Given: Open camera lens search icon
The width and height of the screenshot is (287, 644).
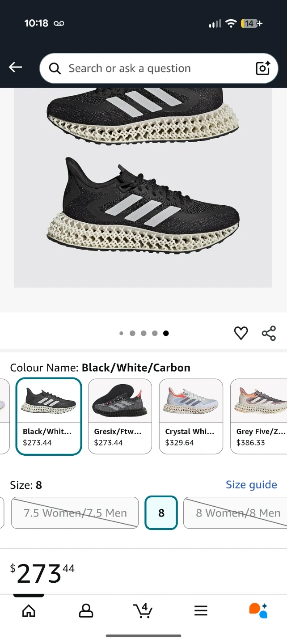Looking at the screenshot, I should coord(263,68).
